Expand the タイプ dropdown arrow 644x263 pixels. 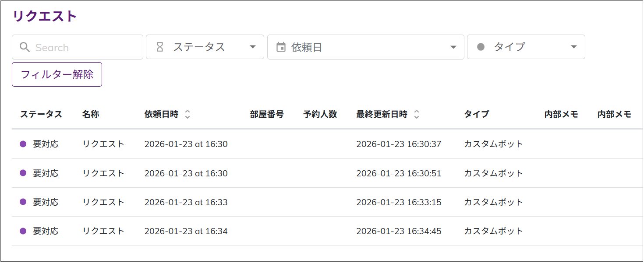[x=573, y=47]
